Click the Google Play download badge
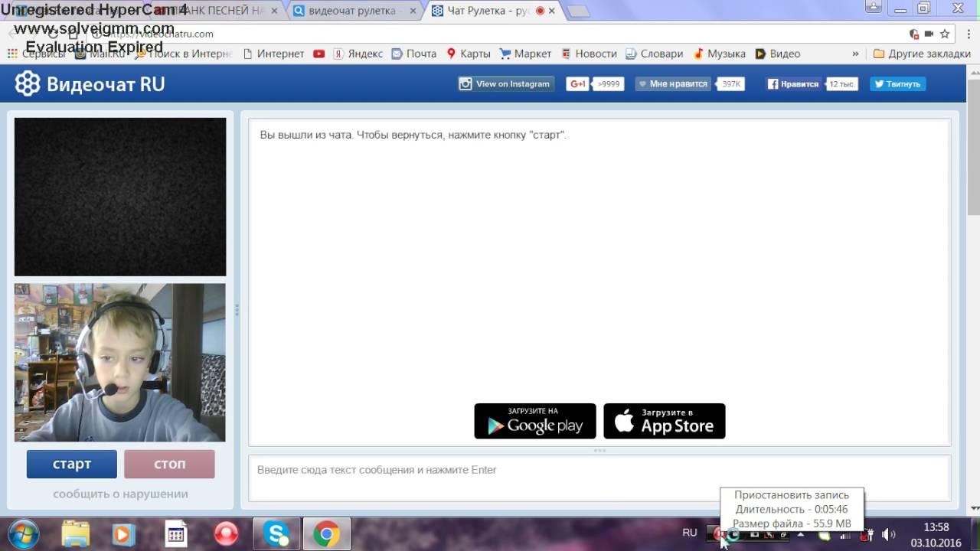Screen dimensions: 980x551 (x=535, y=421)
